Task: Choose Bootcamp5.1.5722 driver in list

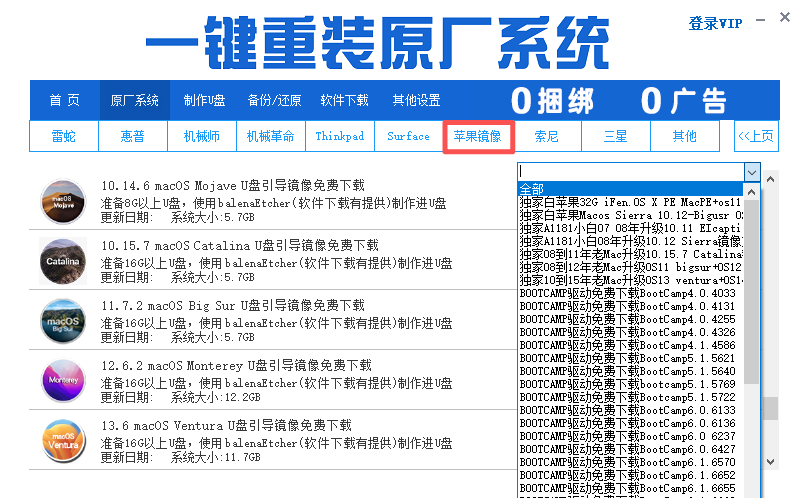Action: pyautogui.click(x=630, y=397)
